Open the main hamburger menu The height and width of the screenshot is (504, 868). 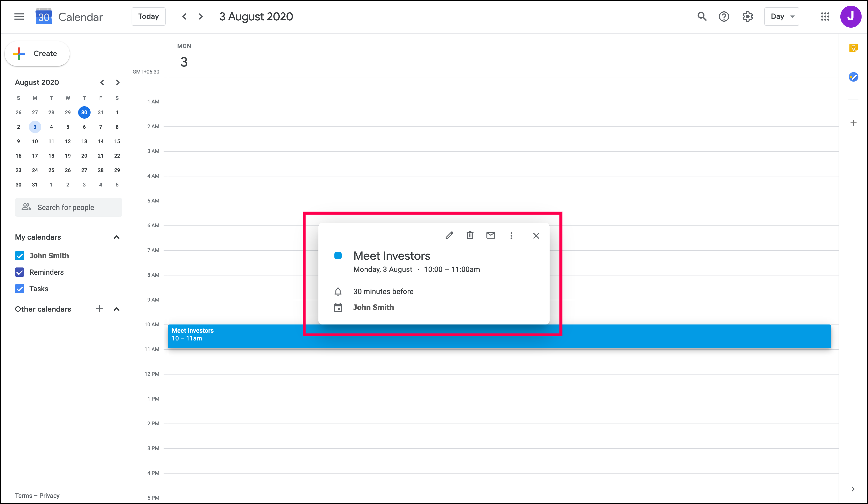19,17
